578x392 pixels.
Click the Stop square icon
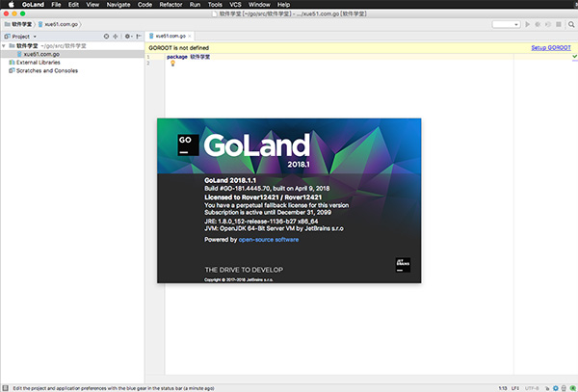(x=559, y=24)
